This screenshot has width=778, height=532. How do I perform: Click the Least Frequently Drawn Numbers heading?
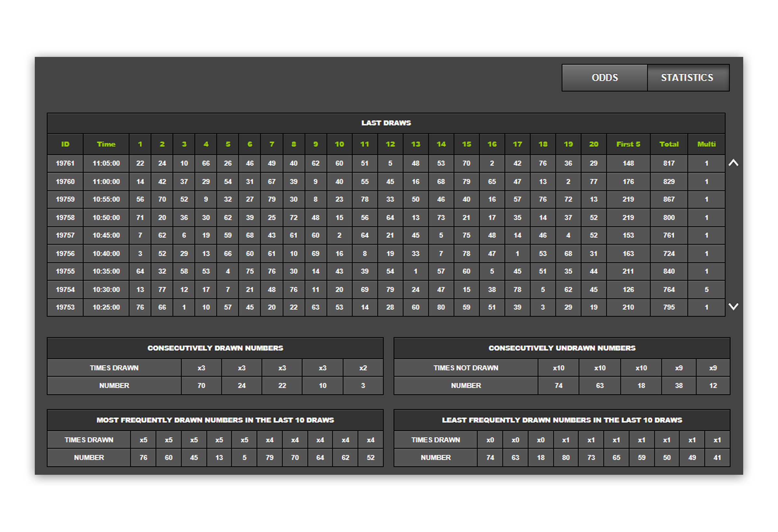click(x=562, y=420)
